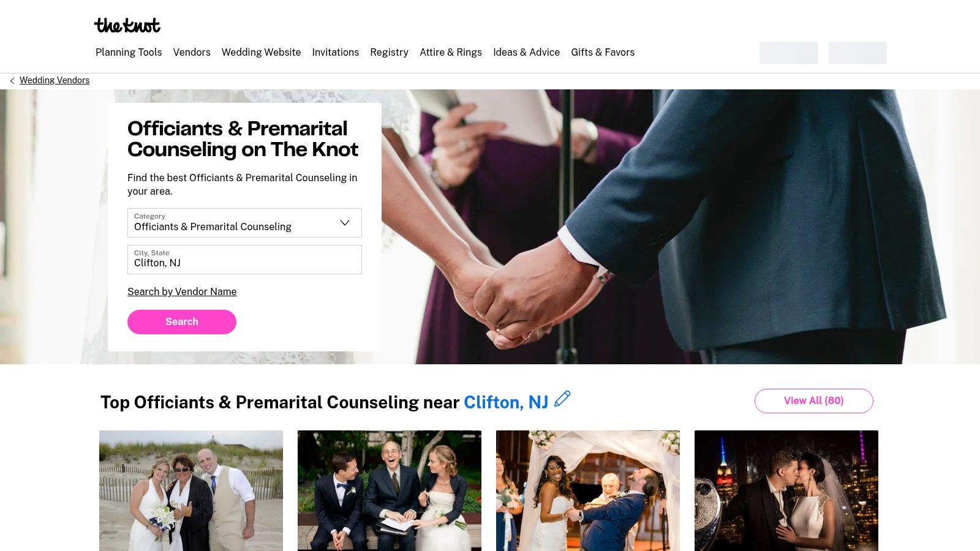
Task: Select Invitations in the navigation bar
Action: [336, 53]
